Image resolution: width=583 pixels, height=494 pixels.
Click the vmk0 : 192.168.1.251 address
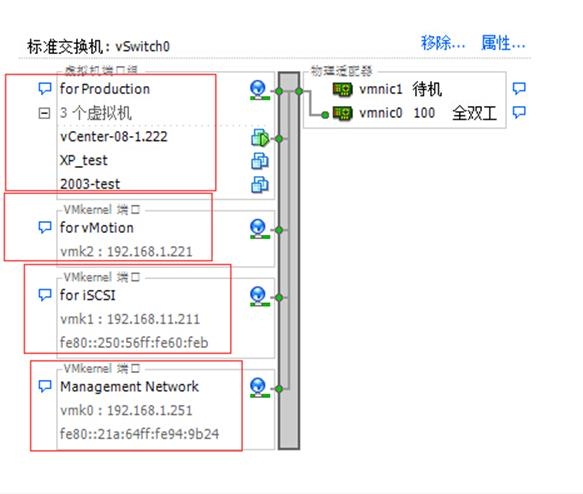pyautogui.click(x=126, y=411)
